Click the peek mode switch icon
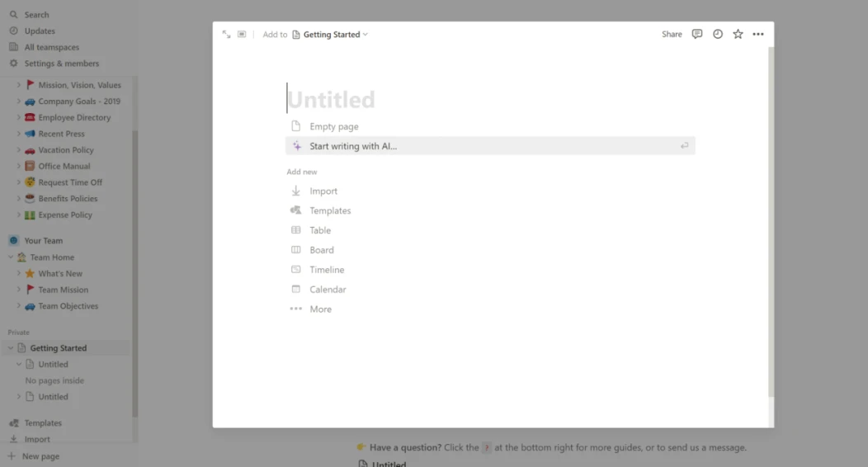868x467 pixels. pyautogui.click(x=242, y=35)
